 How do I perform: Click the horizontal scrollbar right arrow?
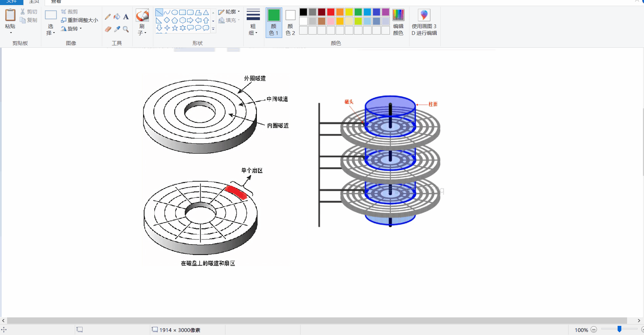(x=639, y=320)
